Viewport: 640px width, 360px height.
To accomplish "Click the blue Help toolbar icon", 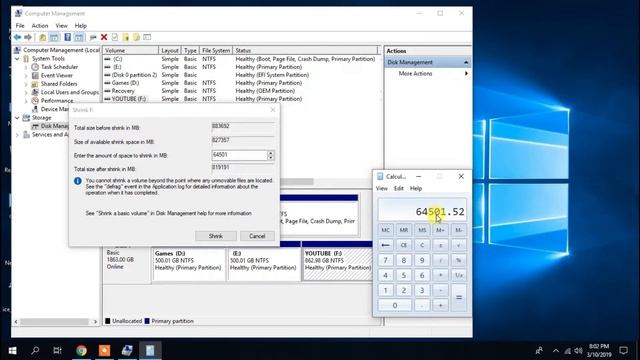I will 67,38.
